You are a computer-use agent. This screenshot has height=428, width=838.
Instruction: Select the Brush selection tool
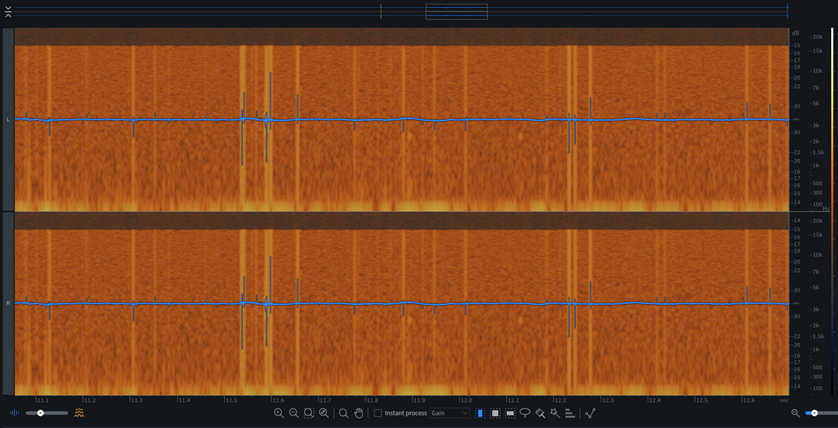pyautogui.click(x=540, y=413)
